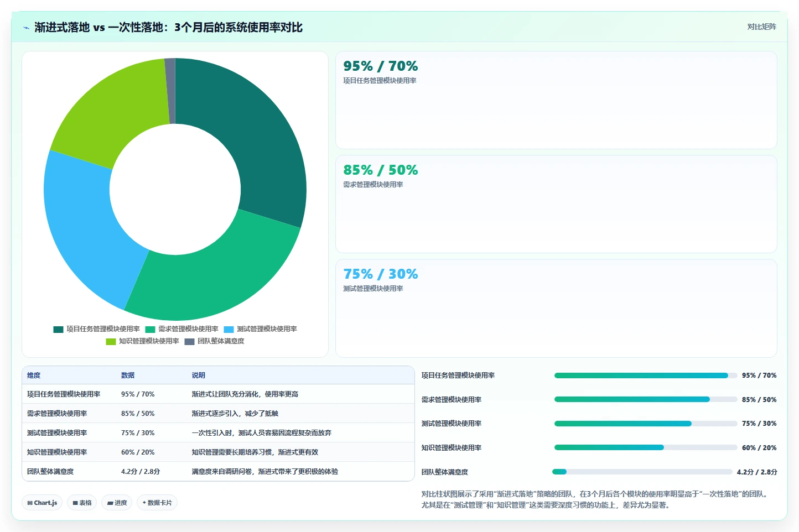Screen dimensions: 799x532
Task: Click the dashboard title text
Action: pyautogui.click(x=168, y=28)
